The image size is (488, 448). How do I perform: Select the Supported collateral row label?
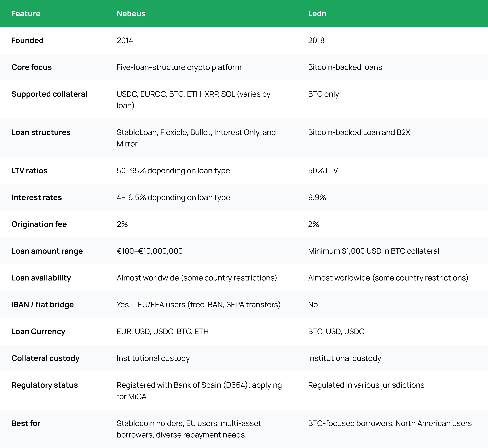49,94
